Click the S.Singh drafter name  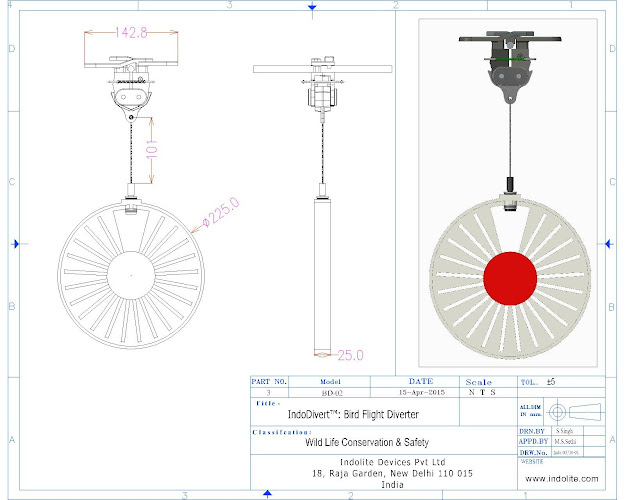[x=564, y=431]
